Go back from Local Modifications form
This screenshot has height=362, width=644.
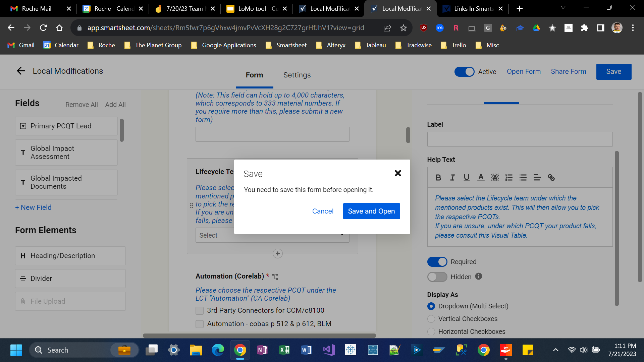21,71
